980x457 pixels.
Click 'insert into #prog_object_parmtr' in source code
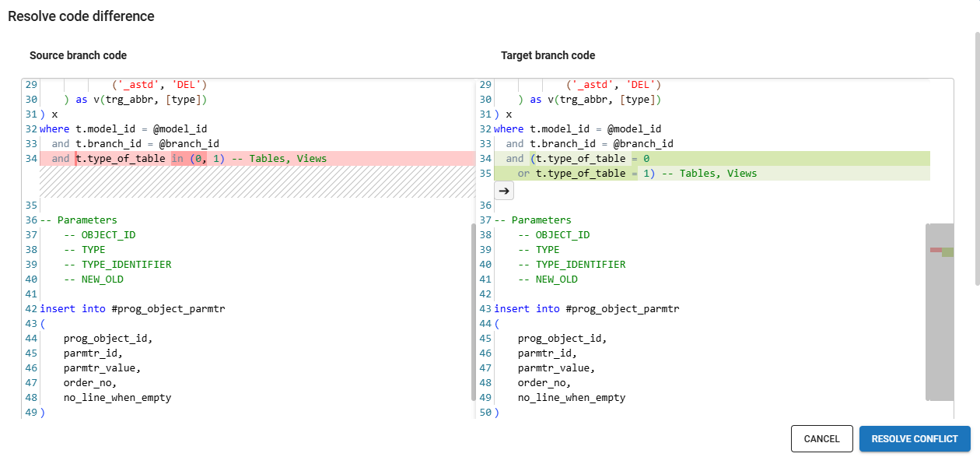132,309
